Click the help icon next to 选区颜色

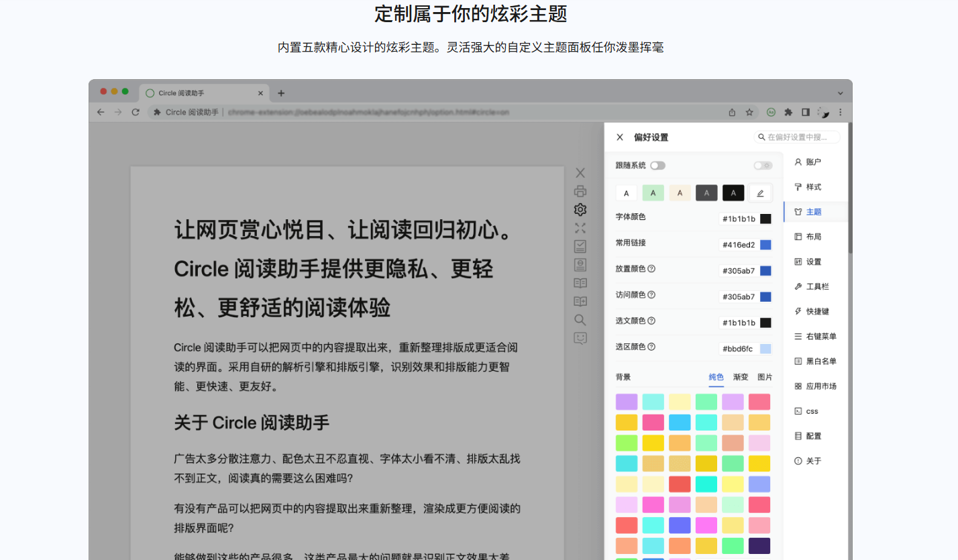651,347
